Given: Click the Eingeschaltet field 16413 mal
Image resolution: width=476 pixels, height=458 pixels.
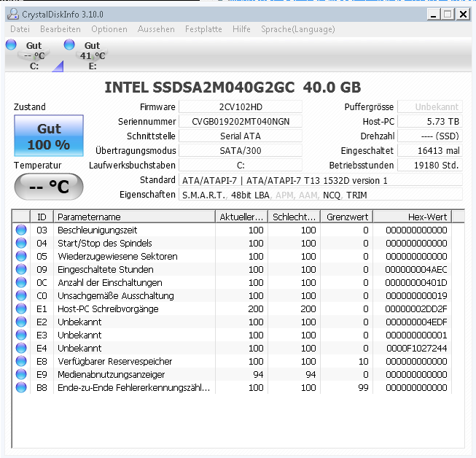Looking at the screenshot, I should pyautogui.click(x=430, y=151).
